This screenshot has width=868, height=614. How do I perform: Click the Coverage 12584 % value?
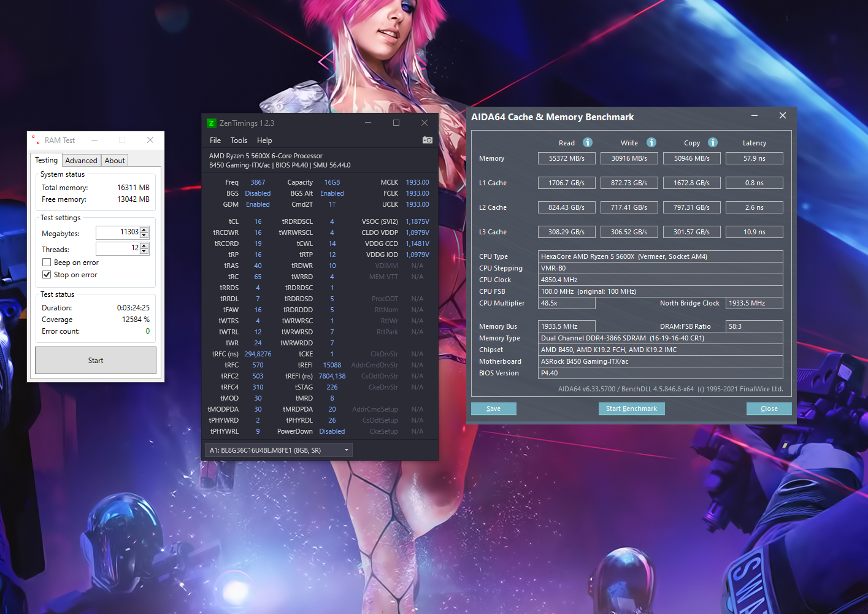click(x=136, y=320)
